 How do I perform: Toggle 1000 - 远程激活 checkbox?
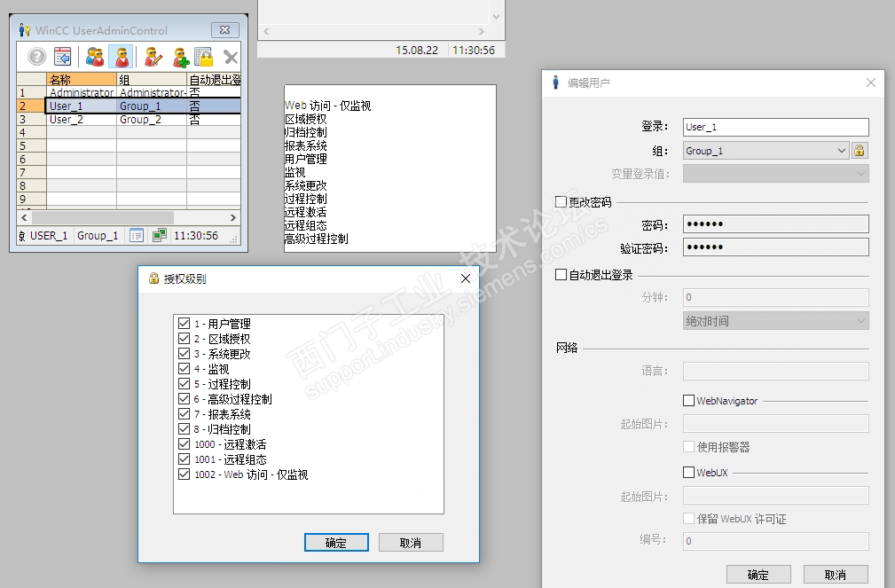[184, 443]
